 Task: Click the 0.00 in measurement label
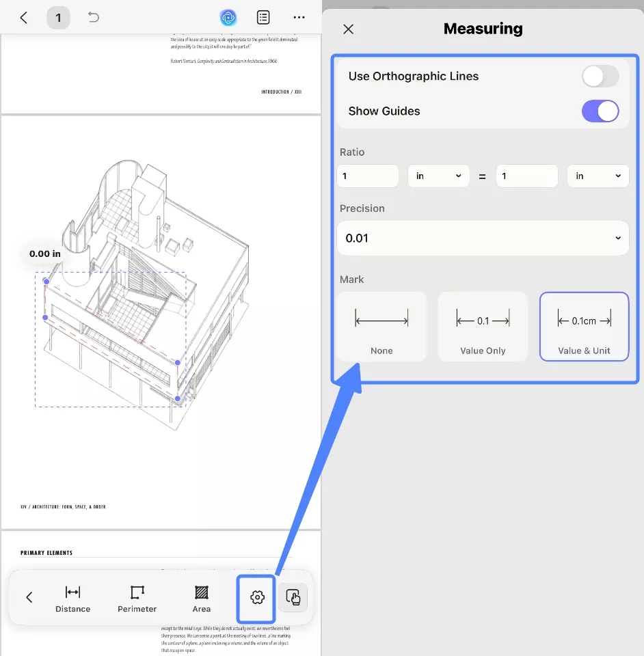(44, 254)
